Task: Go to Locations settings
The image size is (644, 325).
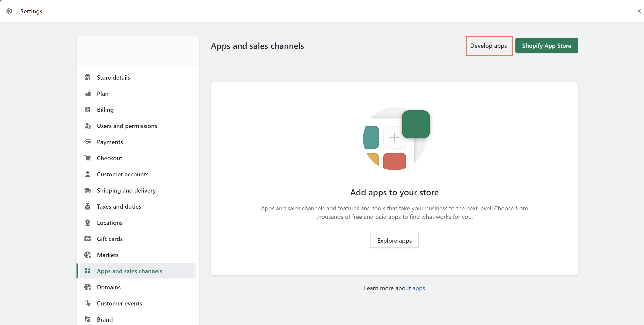Action: (138, 223)
